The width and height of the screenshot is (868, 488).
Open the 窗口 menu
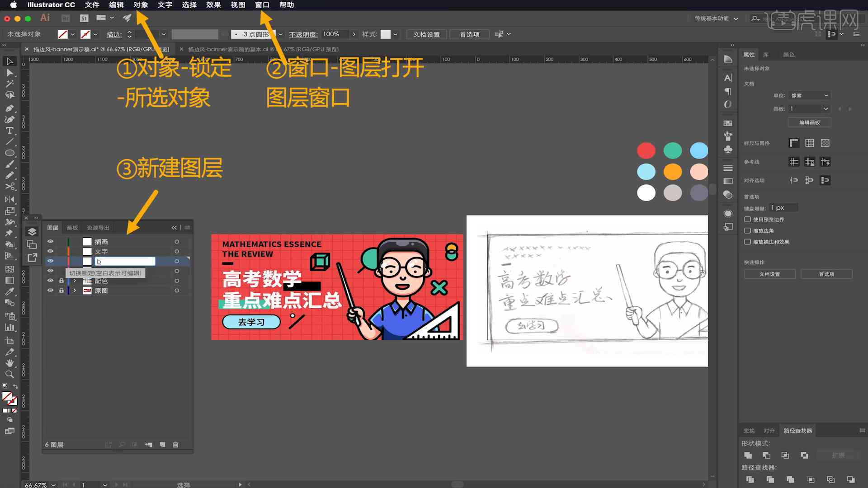pyautogui.click(x=261, y=5)
